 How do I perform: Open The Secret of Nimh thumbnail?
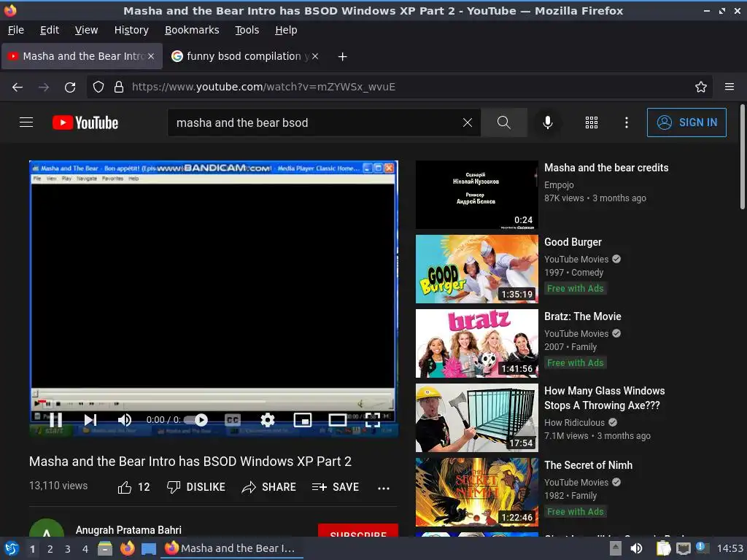click(477, 492)
